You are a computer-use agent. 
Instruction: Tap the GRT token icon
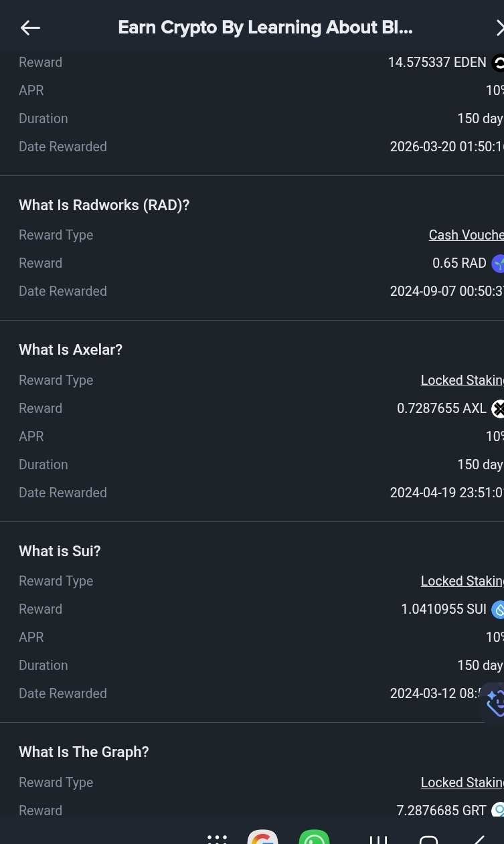coord(497,811)
